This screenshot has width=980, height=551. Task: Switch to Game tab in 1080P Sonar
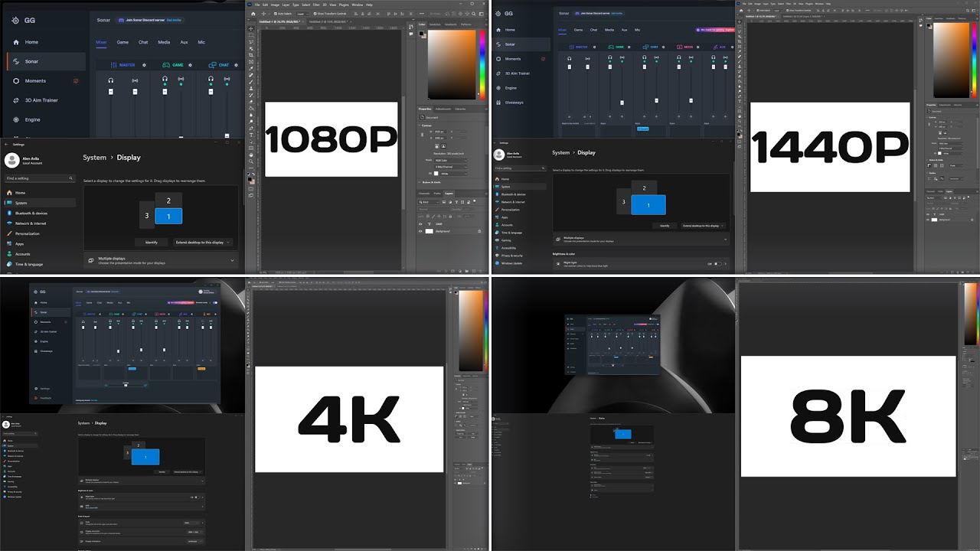pyautogui.click(x=122, y=42)
